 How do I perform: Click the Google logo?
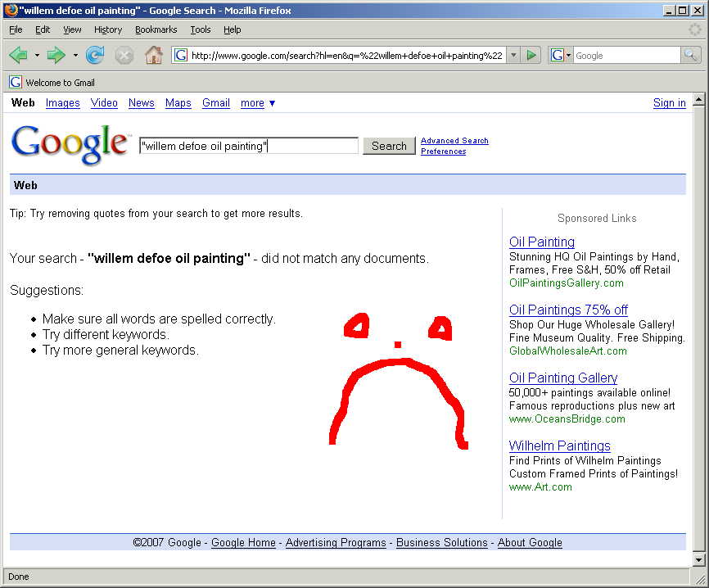(x=70, y=144)
